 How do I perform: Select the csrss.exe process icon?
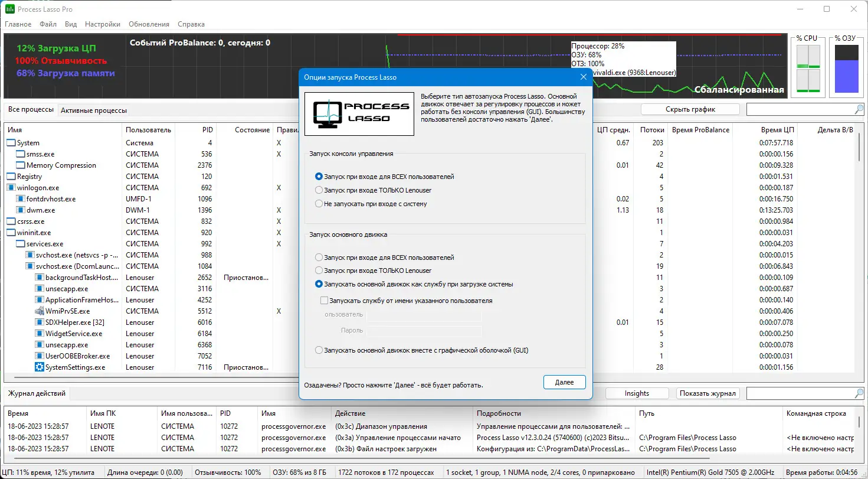[11, 221]
